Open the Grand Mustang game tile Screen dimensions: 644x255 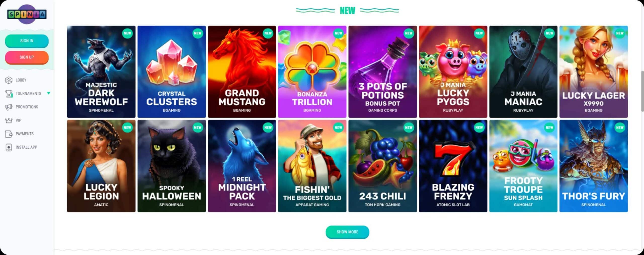pos(242,72)
